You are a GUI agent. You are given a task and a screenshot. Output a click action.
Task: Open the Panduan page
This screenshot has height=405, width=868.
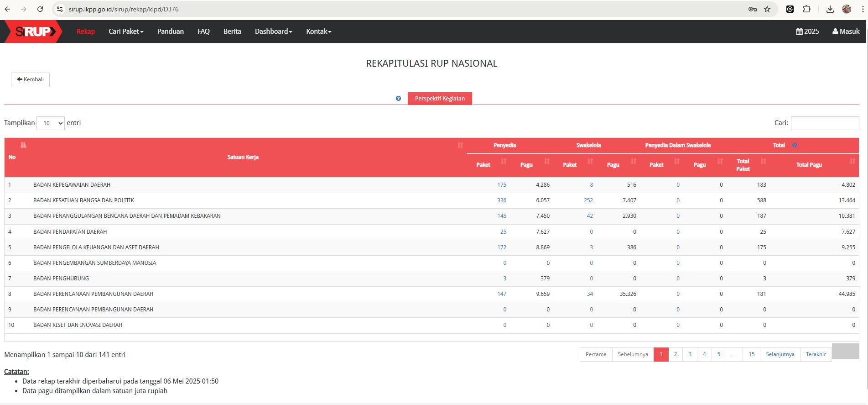[x=171, y=32]
